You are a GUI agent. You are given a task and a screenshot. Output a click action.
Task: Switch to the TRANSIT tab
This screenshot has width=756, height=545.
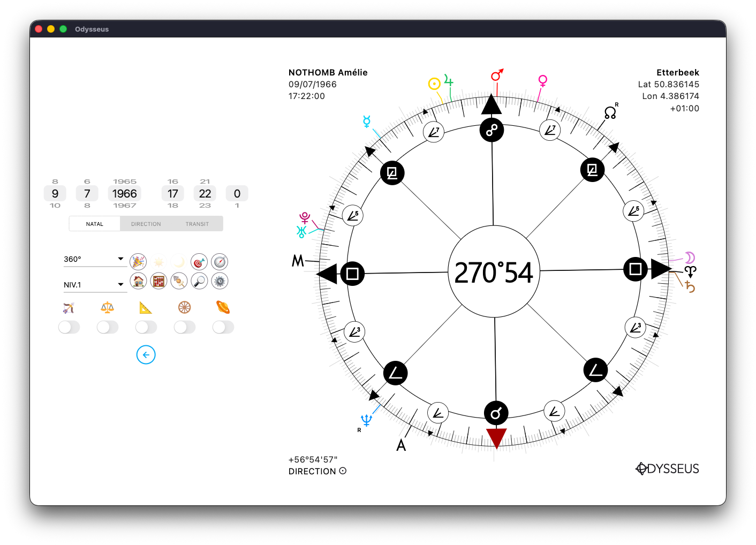coord(197,224)
